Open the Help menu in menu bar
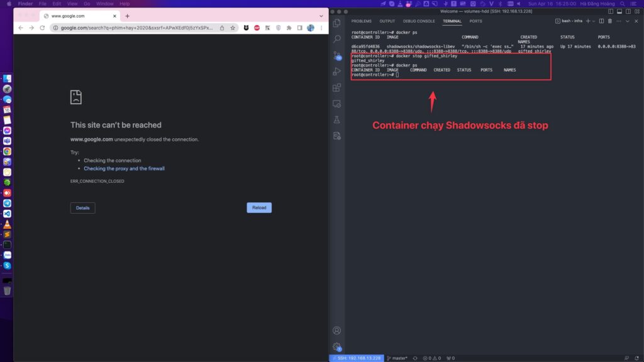644x362 pixels. (x=125, y=4)
